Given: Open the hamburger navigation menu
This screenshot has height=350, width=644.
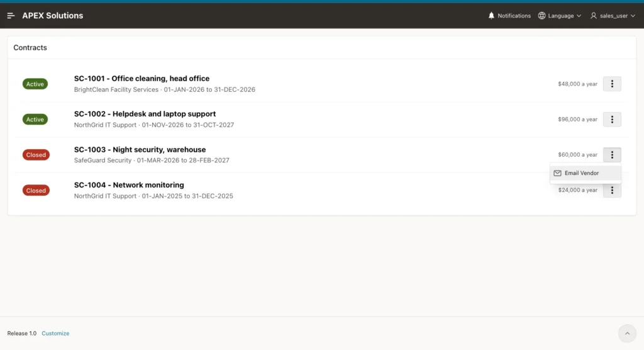Looking at the screenshot, I should (11, 16).
